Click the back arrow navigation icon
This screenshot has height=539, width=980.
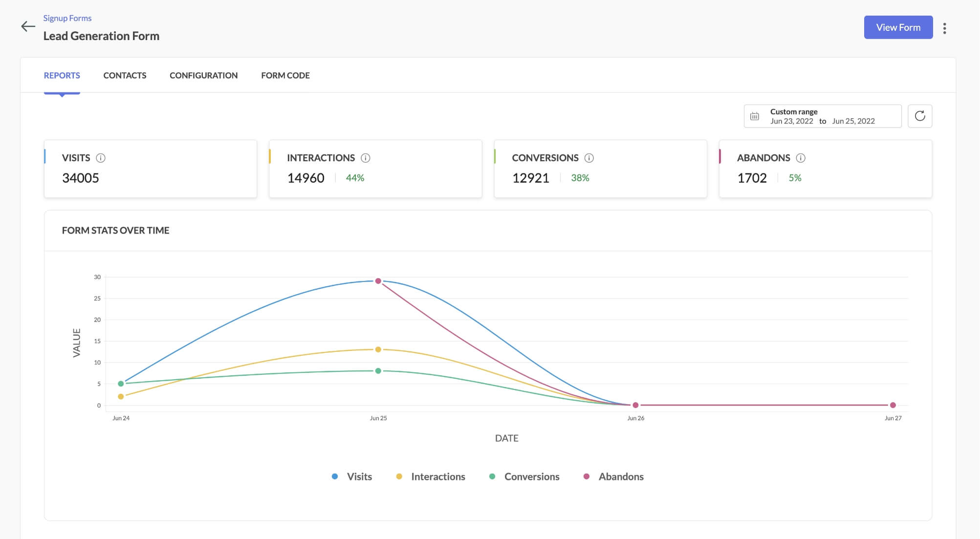[x=27, y=26]
